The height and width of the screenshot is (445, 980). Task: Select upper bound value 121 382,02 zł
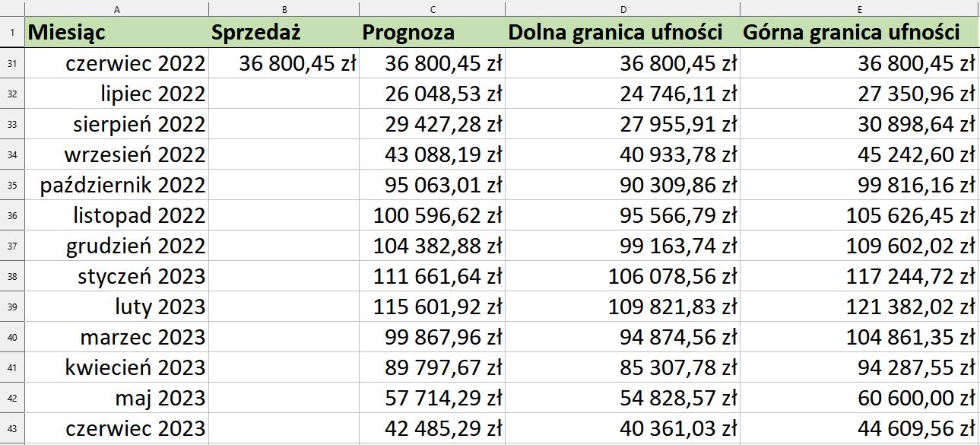point(859,307)
